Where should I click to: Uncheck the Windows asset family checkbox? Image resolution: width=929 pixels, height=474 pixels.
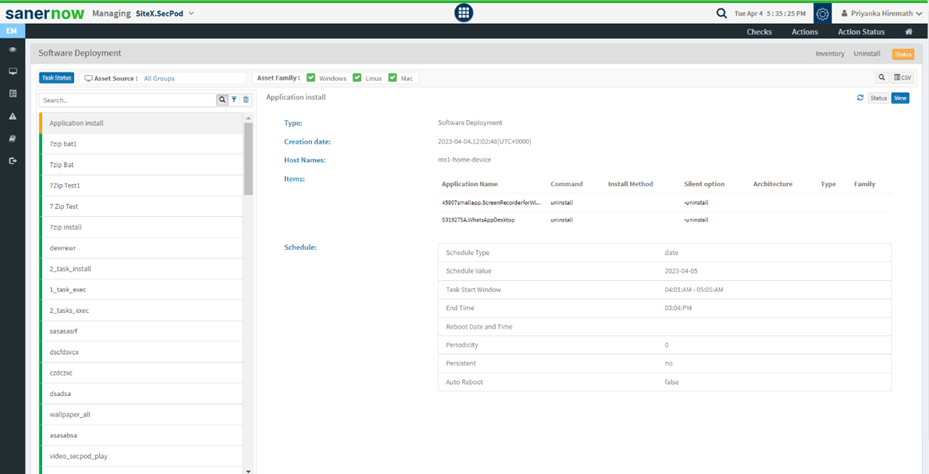310,78
